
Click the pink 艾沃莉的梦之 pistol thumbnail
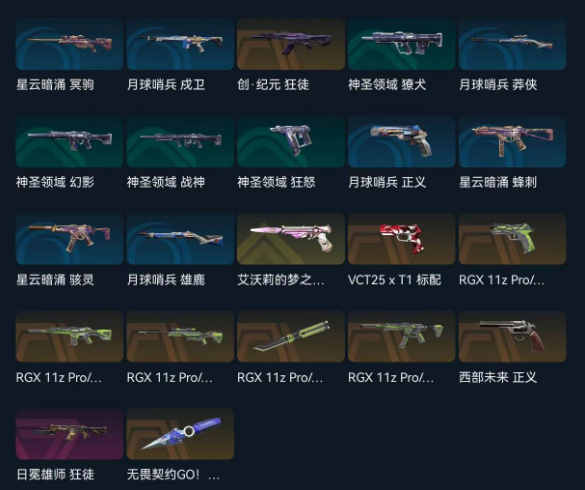291,239
